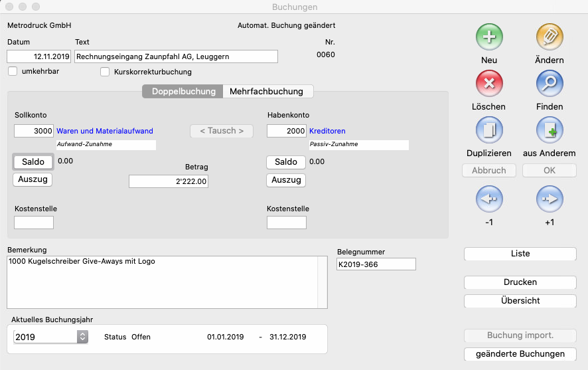Open the Übersicht view
This screenshot has width=588, height=370.
coord(520,301)
